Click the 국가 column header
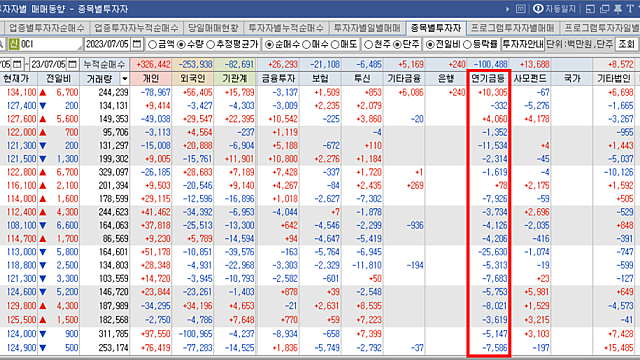Image resolution: width=640 pixels, height=360 pixels. (x=572, y=78)
